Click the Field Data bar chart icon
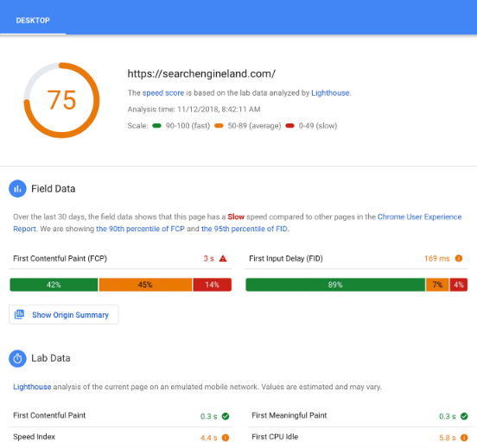Image resolution: width=477 pixels, height=448 pixels. click(17, 189)
